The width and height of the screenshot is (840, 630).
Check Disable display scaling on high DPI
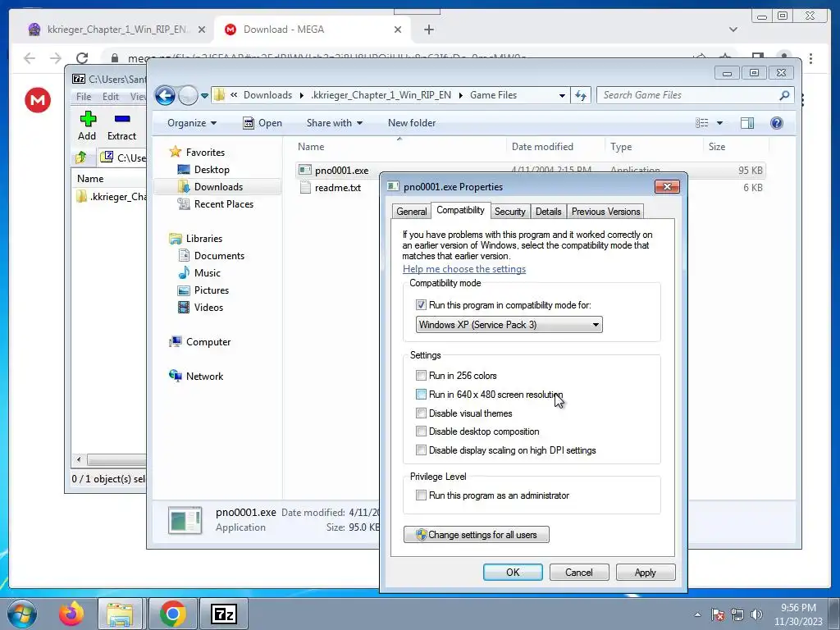coord(421,450)
